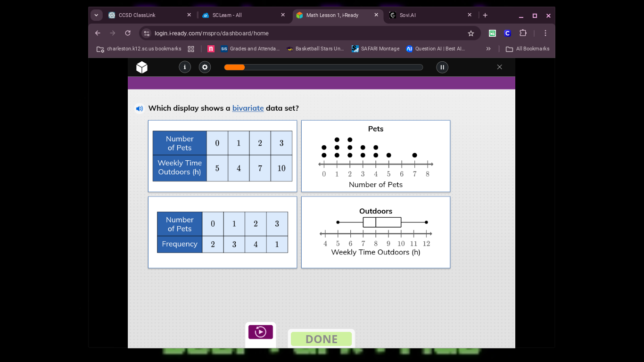This screenshot has height=362, width=644.
Task: Open the bivariate vocabulary link
Action: (x=248, y=108)
